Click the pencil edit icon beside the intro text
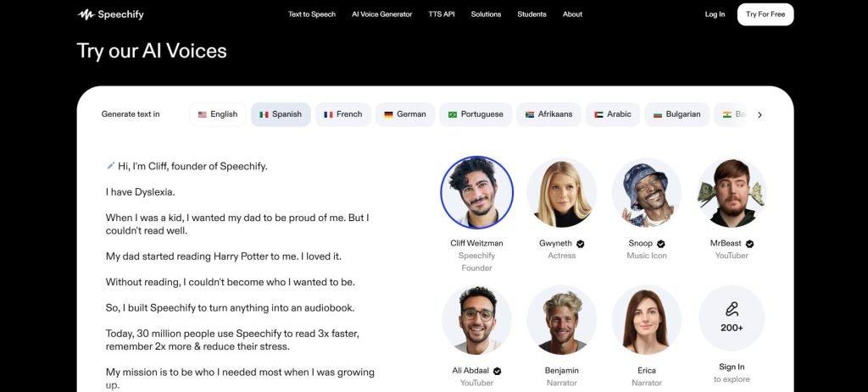This screenshot has width=868, height=392. tap(111, 165)
